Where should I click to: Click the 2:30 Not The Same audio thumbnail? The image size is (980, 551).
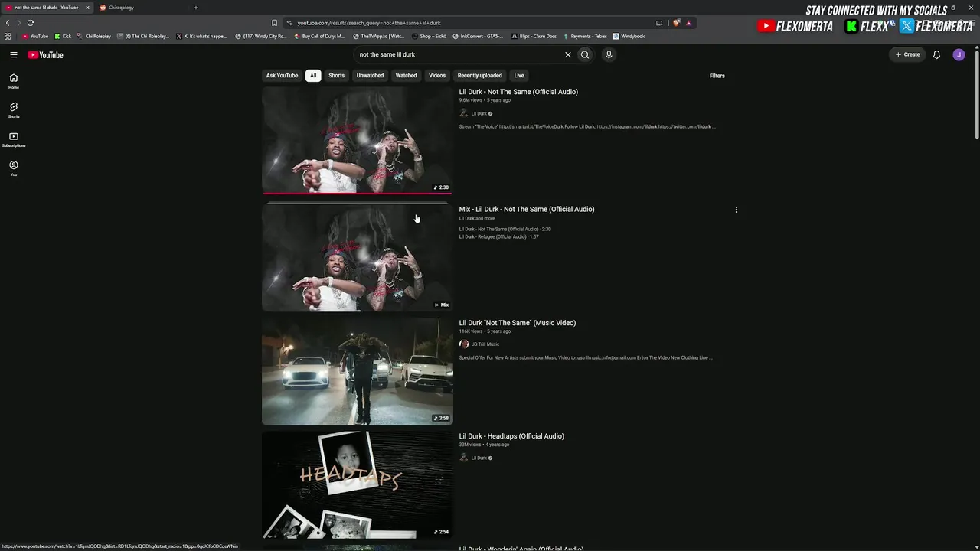pos(358,140)
